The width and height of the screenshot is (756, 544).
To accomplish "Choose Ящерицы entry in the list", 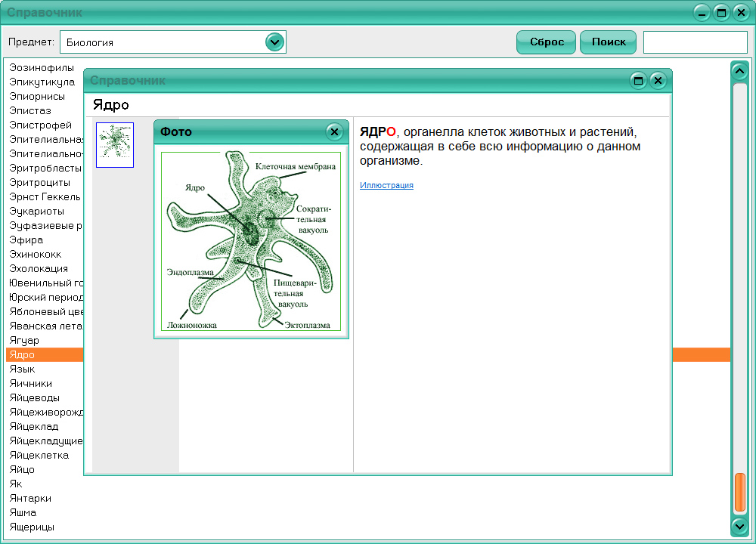I will click(x=32, y=527).
